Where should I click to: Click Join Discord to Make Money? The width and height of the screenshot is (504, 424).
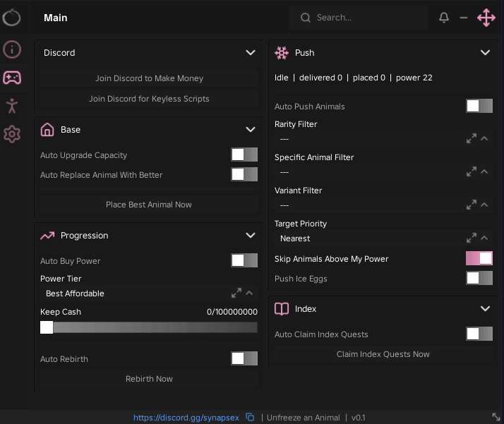coord(149,78)
